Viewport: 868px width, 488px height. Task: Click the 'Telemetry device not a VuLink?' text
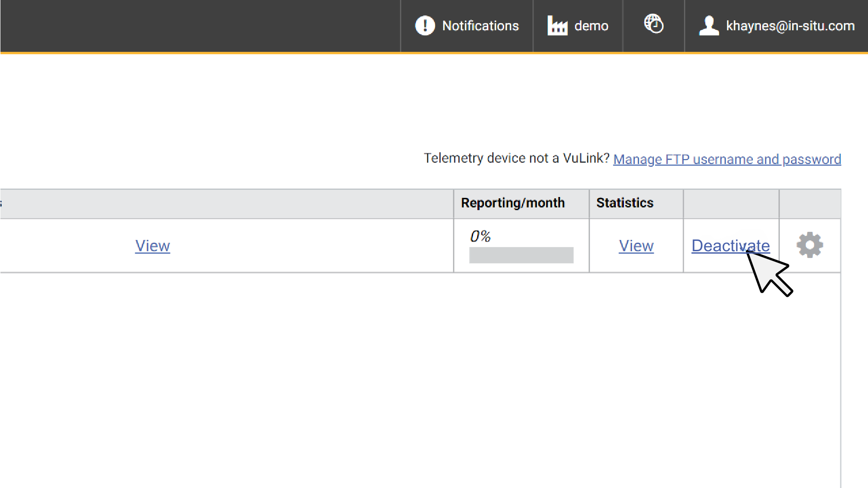coord(516,158)
